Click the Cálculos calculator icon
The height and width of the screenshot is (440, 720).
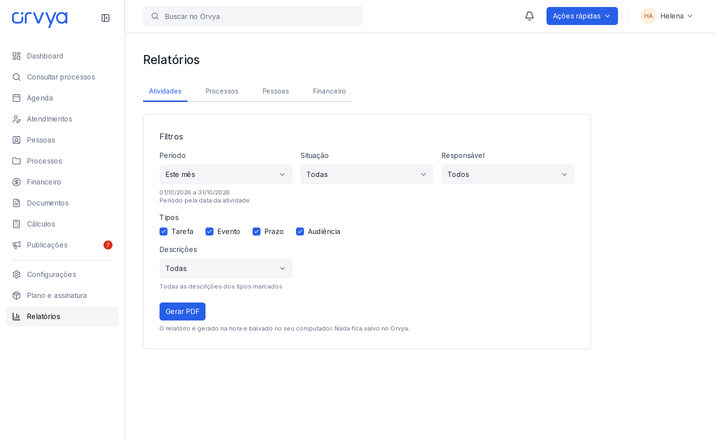click(17, 224)
